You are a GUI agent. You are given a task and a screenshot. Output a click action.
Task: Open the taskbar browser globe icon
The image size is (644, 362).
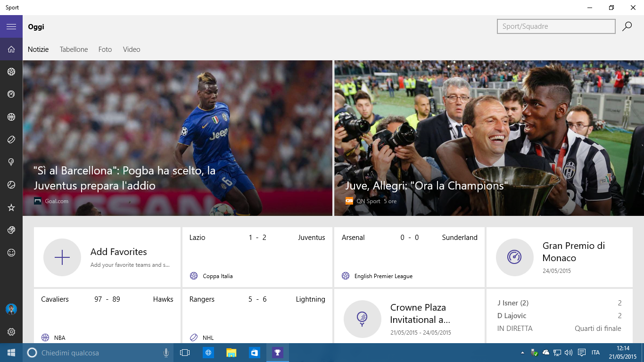(x=208, y=353)
